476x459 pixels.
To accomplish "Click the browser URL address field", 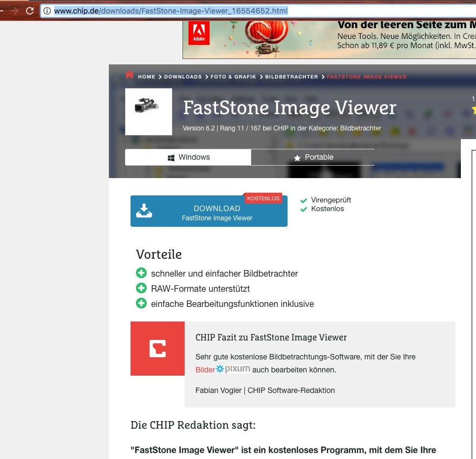I will 260,11.
